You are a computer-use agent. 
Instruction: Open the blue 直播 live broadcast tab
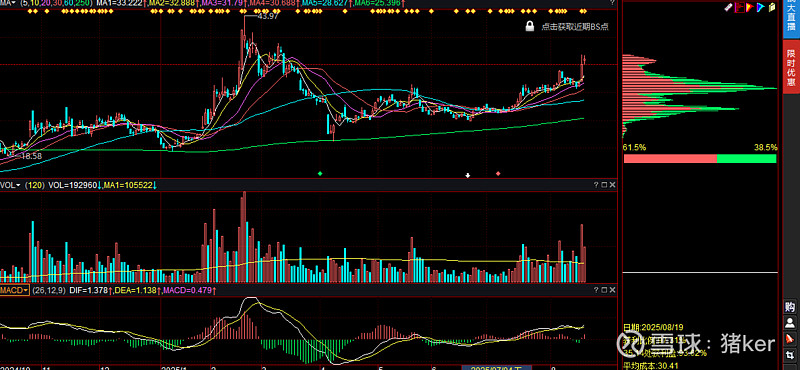pos(791,19)
